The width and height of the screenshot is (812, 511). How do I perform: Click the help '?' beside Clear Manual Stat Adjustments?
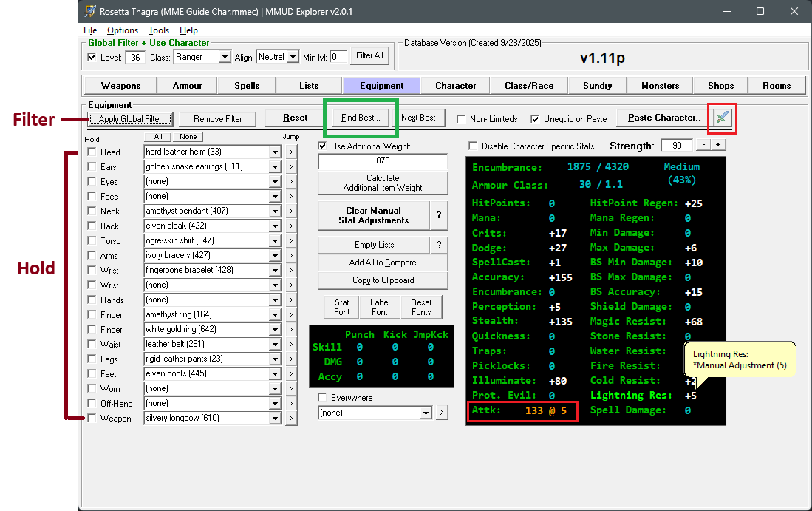click(x=439, y=215)
